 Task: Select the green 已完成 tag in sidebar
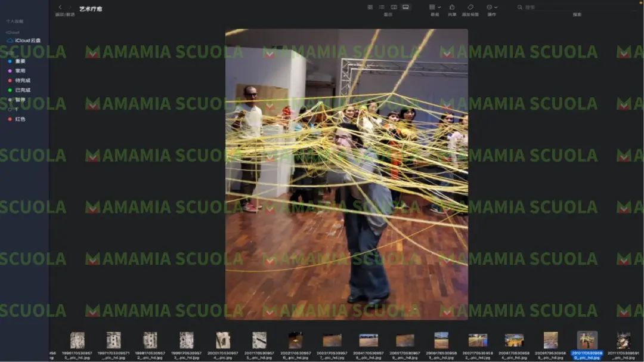(19, 90)
